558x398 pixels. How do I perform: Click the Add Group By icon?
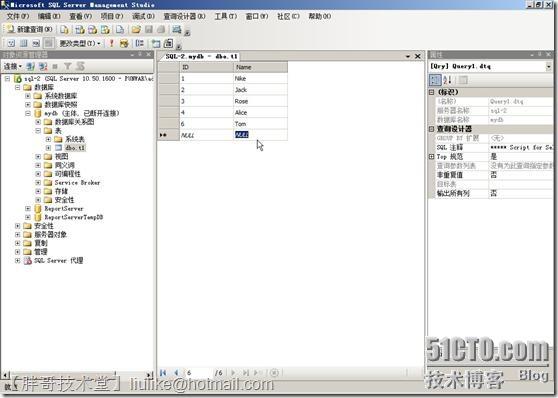click(140, 43)
